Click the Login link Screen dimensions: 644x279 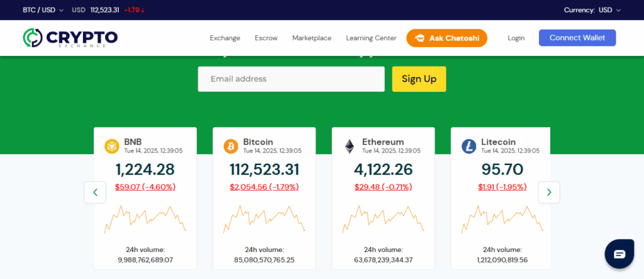click(x=516, y=38)
